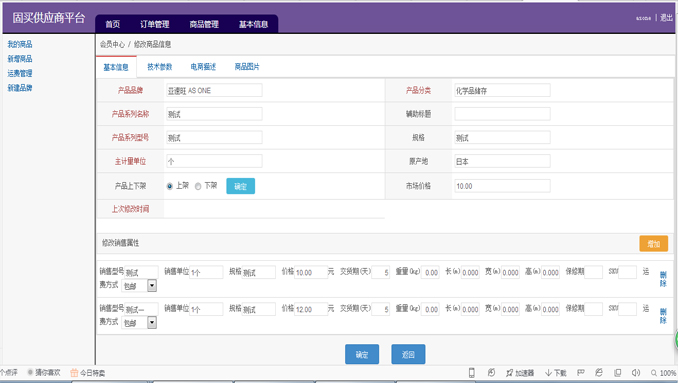Delete the 10.00 price sales row
This screenshot has width=678, height=383.
tap(663, 279)
